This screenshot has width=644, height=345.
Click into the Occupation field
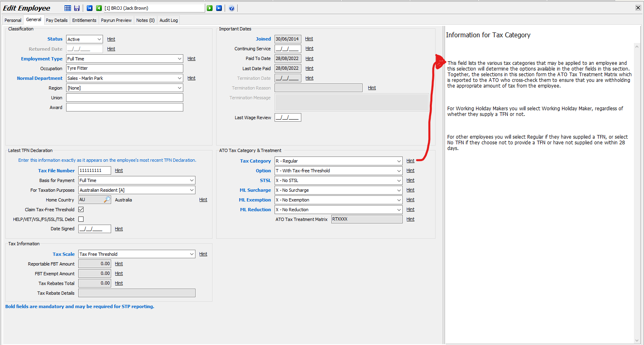pos(125,69)
